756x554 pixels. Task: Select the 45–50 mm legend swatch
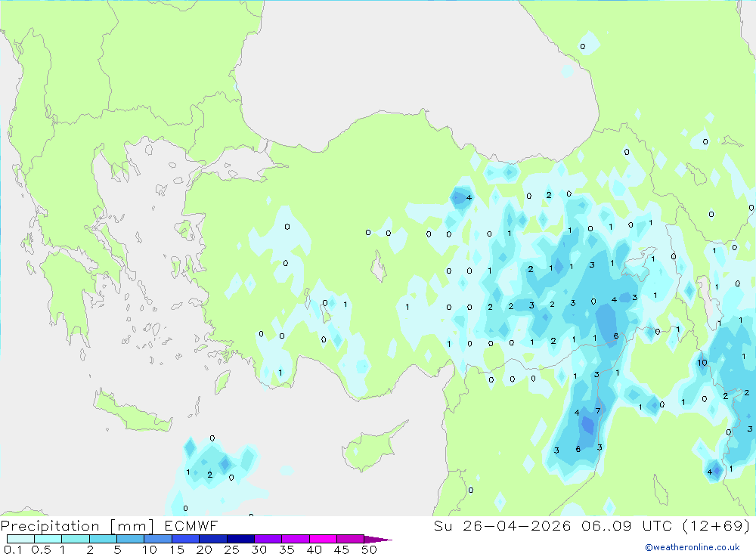pyautogui.click(x=351, y=539)
